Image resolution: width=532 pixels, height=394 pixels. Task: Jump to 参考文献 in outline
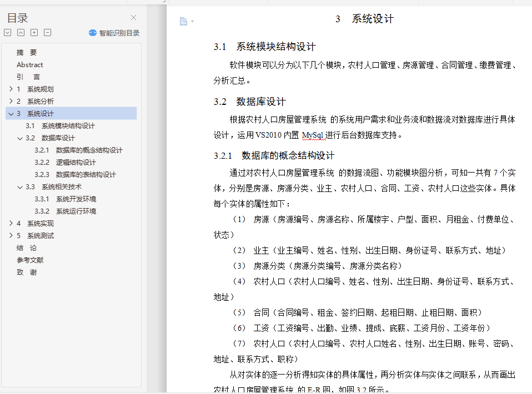tap(30, 260)
